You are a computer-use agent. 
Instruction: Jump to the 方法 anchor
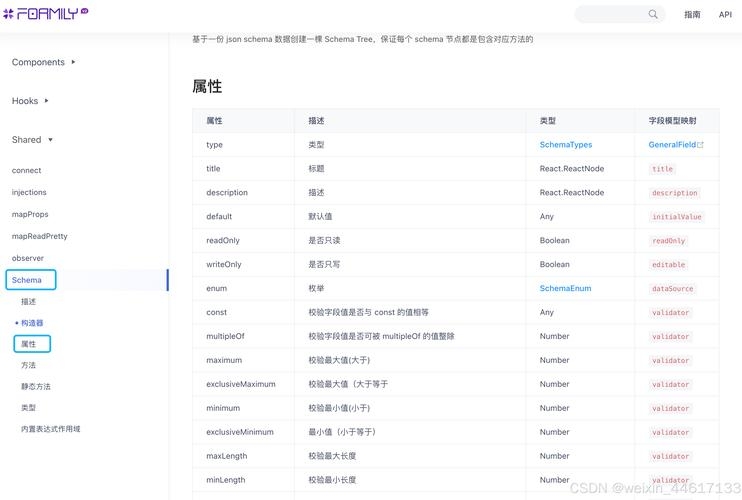click(x=28, y=365)
